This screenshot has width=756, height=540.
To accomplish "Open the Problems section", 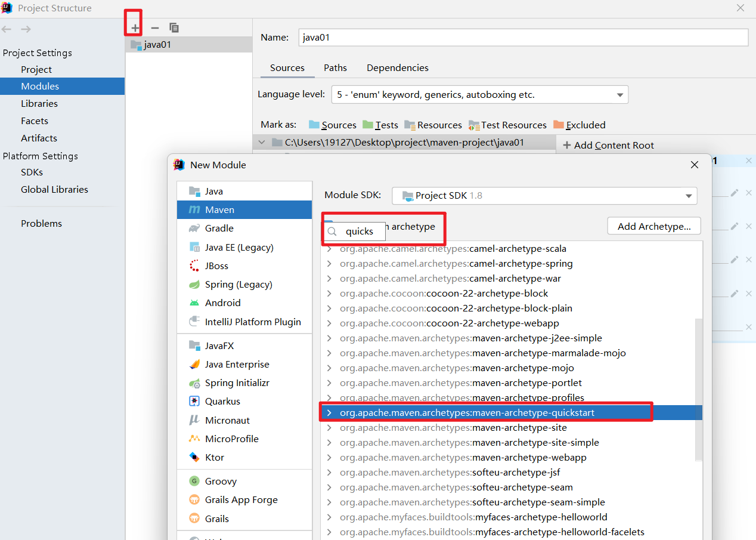I will tap(41, 223).
